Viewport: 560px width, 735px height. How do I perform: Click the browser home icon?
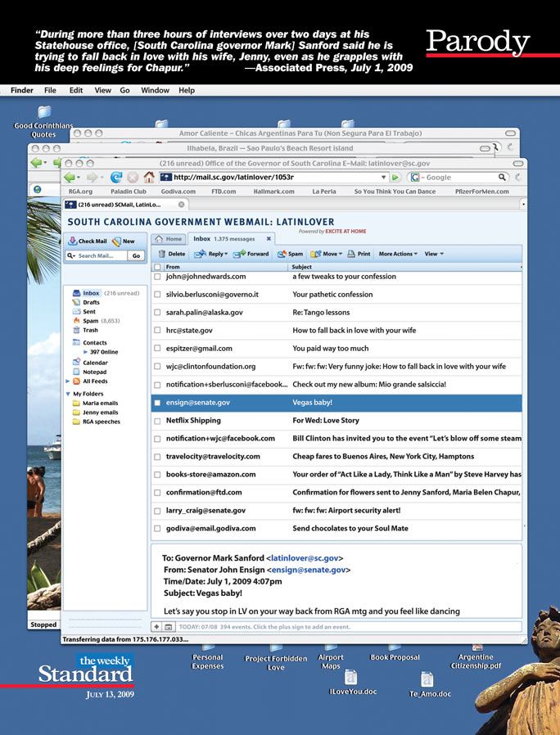coord(148,177)
